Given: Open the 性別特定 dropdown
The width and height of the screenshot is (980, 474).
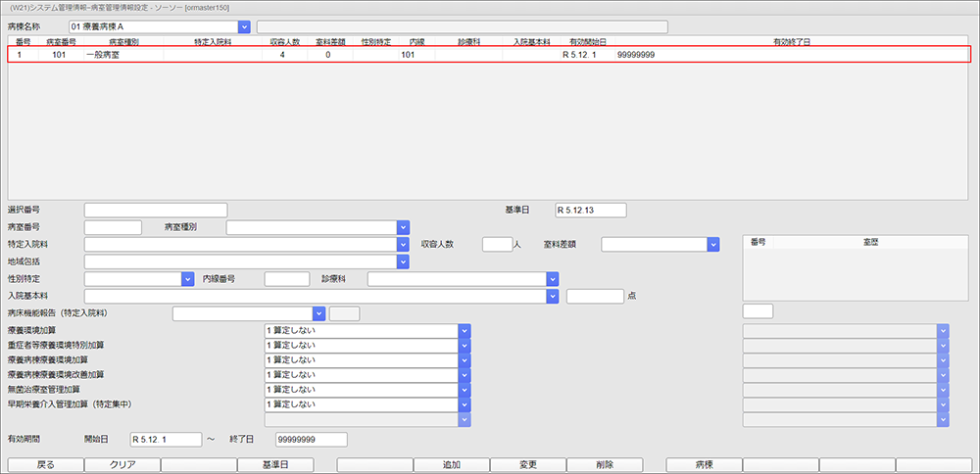Looking at the screenshot, I should click(x=188, y=279).
